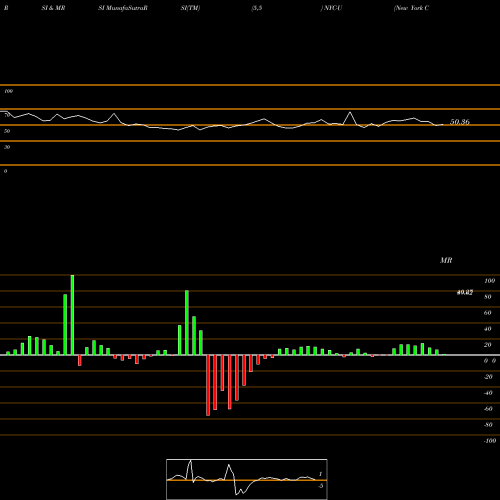
Task: Click the 'MR' panel label
Action: coord(446,260)
